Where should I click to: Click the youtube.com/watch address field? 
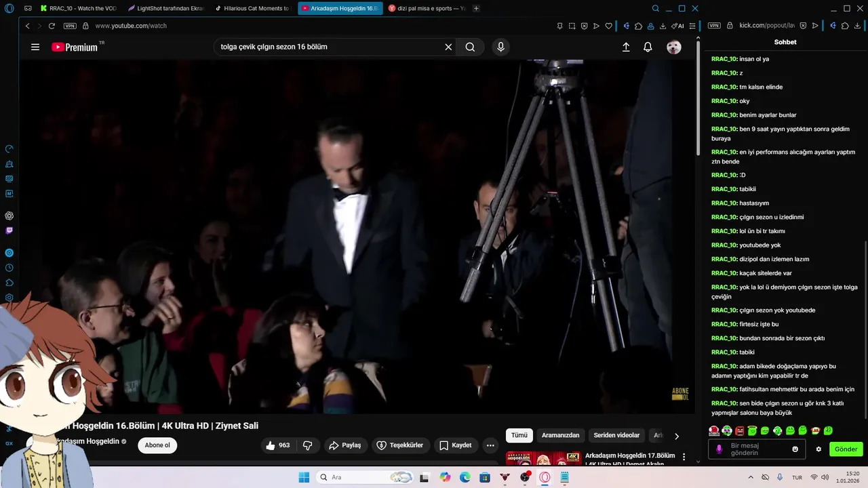pyautogui.click(x=131, y=26)
